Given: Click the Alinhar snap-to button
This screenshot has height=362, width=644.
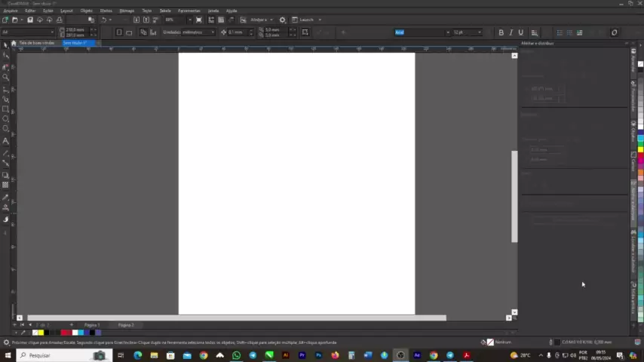Looking at the screenshot, I should pos(259,20).
